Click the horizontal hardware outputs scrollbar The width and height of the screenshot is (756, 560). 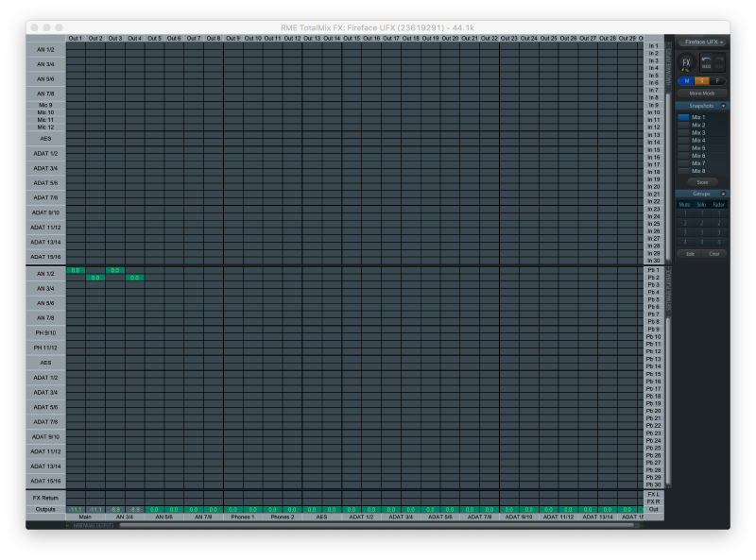click(x=377, y=525)
